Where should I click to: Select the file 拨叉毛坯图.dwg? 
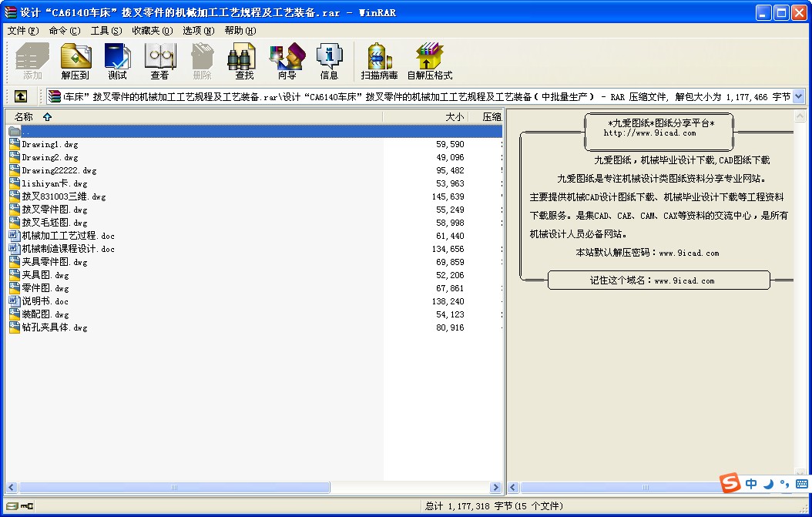55,223
